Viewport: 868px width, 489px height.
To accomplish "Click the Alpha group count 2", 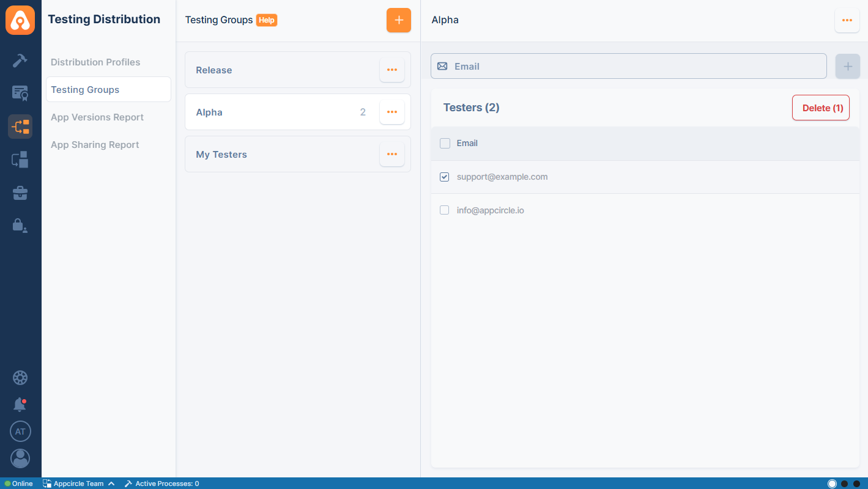I will [363, 112].
